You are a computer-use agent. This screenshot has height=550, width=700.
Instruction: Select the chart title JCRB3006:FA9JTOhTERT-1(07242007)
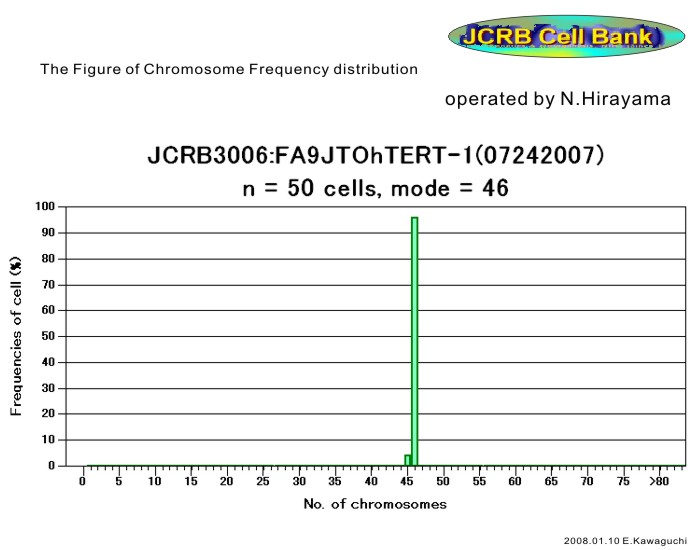(x=375, y=157)
